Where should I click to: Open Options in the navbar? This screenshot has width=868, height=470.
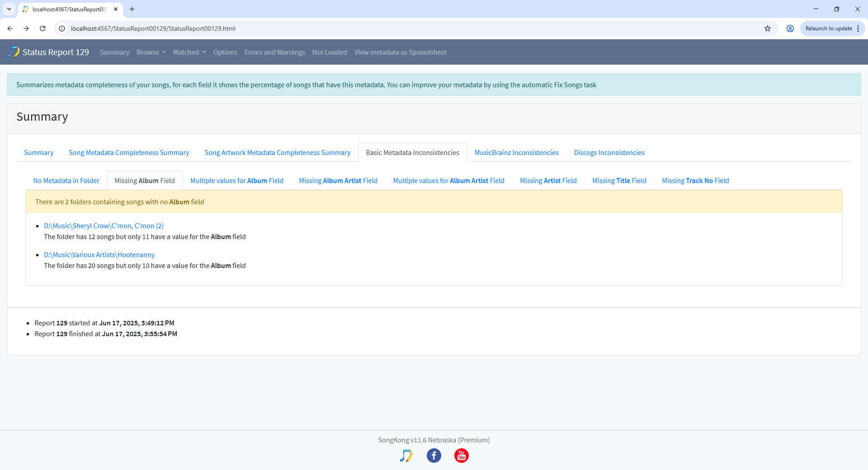coord(225,52)
